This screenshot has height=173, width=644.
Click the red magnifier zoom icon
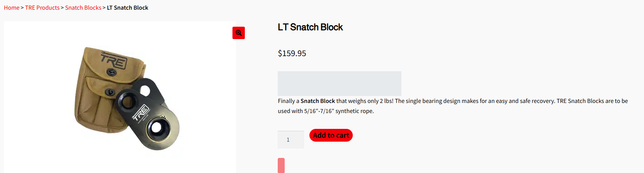(239, 33)
